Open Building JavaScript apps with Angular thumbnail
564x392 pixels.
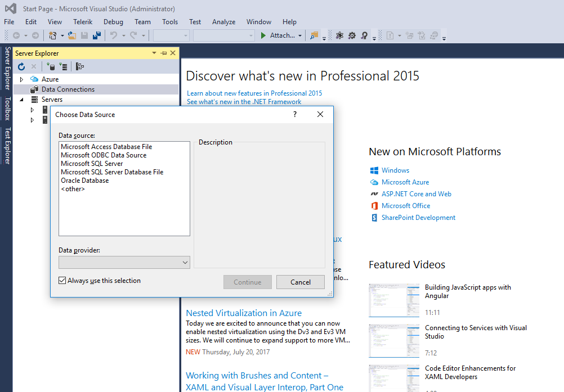(394, 299)
